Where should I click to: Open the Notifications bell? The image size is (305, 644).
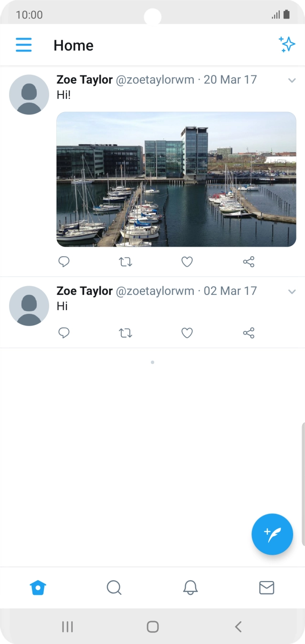tap(190, 588)
